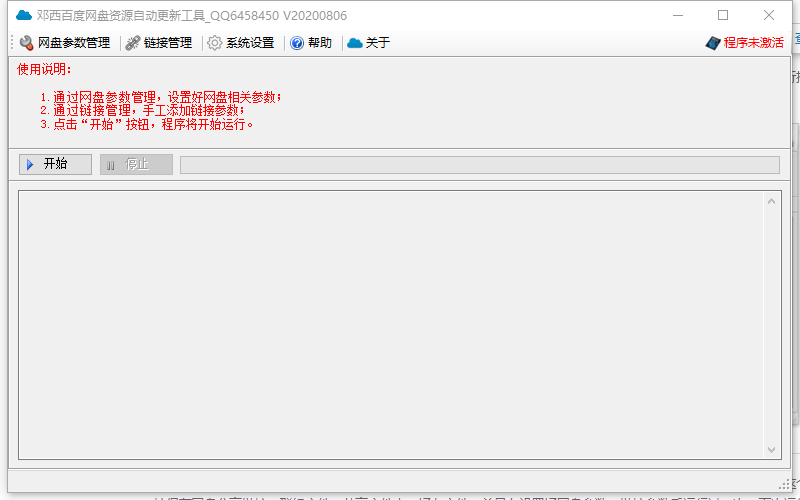Viewport: 800px width, 500px height.
Task: Minimize the window
Action: [x=678, y=15]
